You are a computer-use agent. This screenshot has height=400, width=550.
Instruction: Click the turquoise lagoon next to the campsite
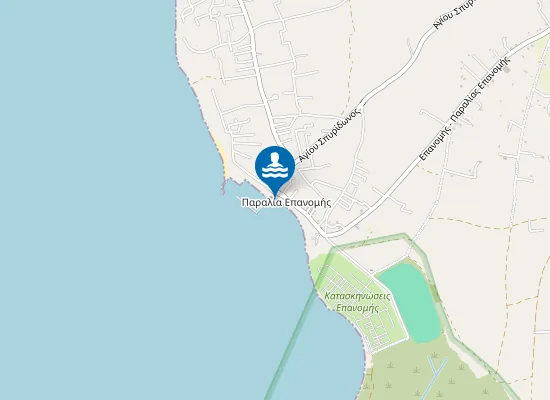click(410, 302)
